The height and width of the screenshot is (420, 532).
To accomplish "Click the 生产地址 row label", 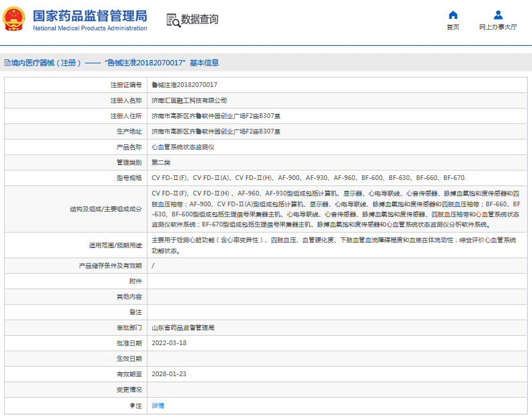I will click(x=129, y=131).
